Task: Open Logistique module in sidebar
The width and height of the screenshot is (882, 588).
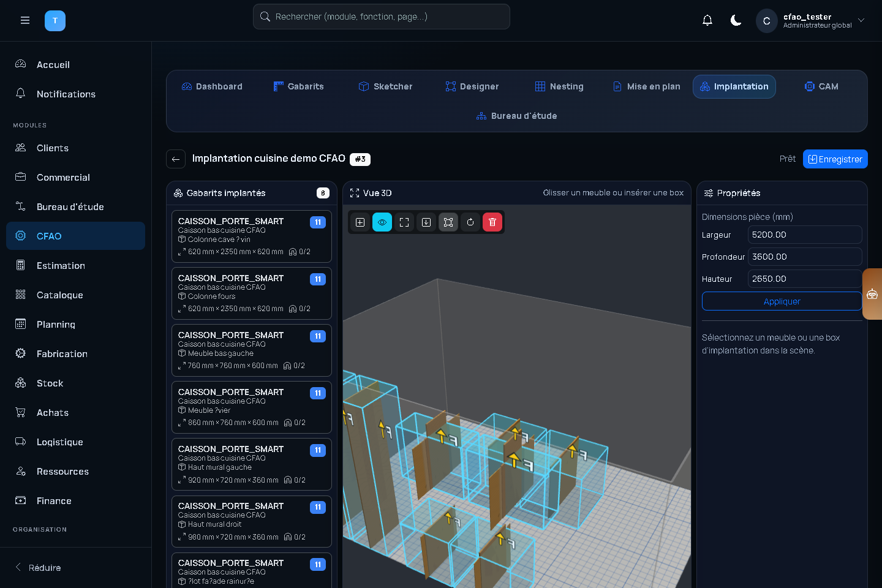Action: point(75,442)
